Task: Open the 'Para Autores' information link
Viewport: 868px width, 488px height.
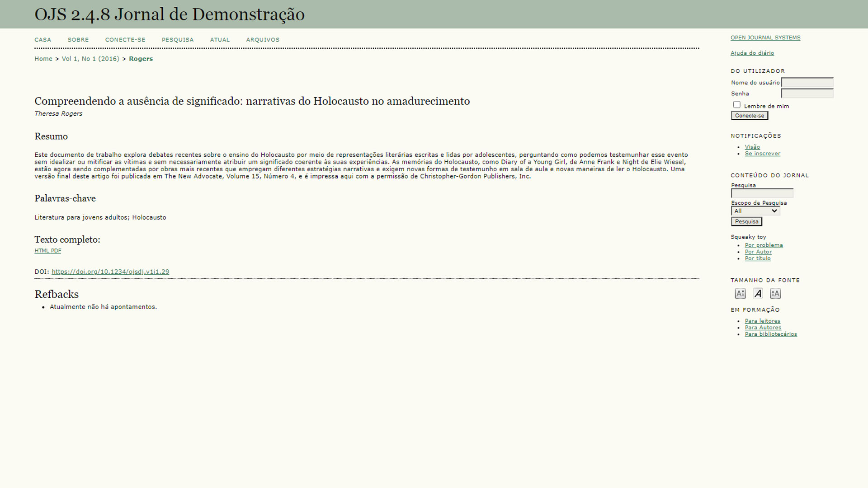Action: (763, 328)
